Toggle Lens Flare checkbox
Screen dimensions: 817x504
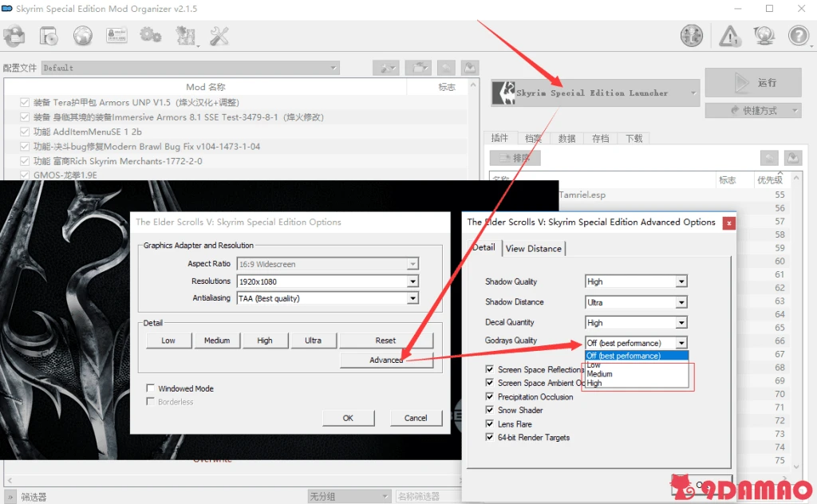tap(489, 423)
